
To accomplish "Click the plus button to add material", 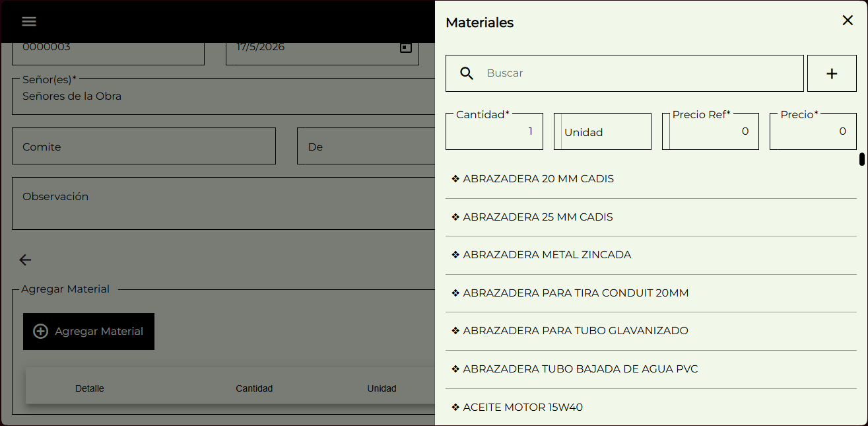I will [832, 73].
